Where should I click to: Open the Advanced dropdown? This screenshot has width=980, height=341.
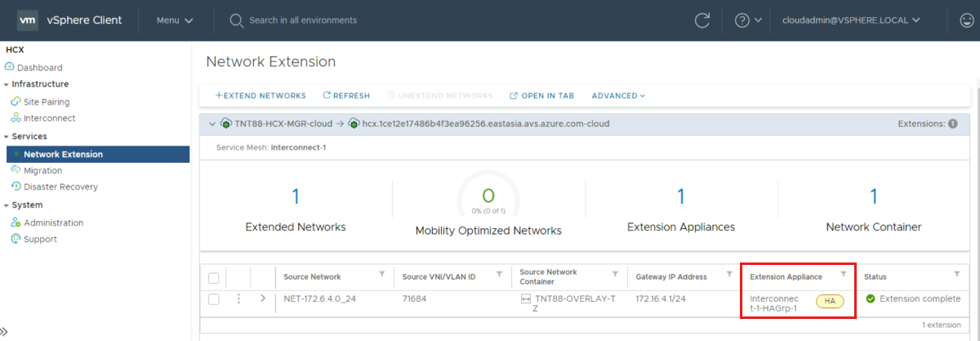coord(618,96)
